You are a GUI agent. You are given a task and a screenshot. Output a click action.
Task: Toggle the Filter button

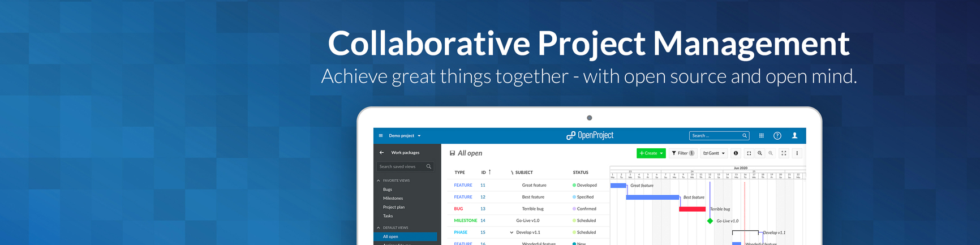(x=683, y=153)
